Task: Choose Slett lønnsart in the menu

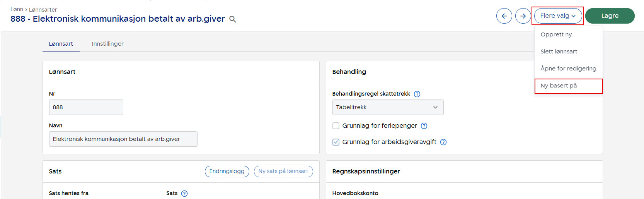Action: click(x=559, y=51)
